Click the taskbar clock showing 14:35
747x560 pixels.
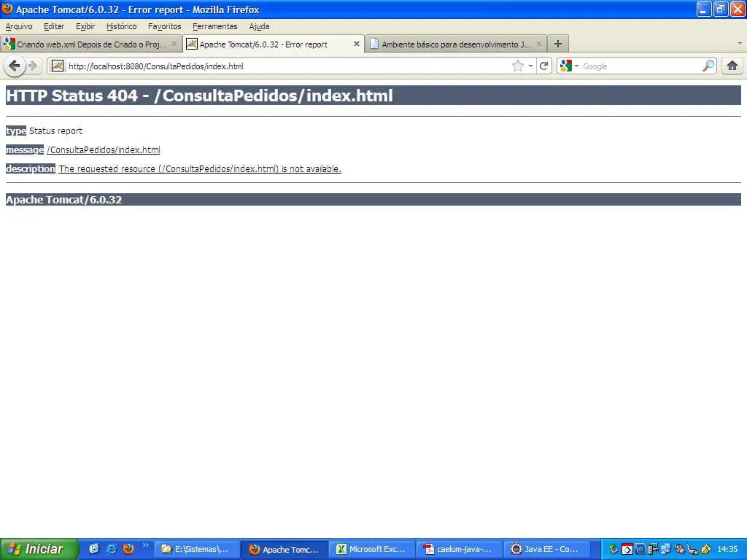coord(727,549)
